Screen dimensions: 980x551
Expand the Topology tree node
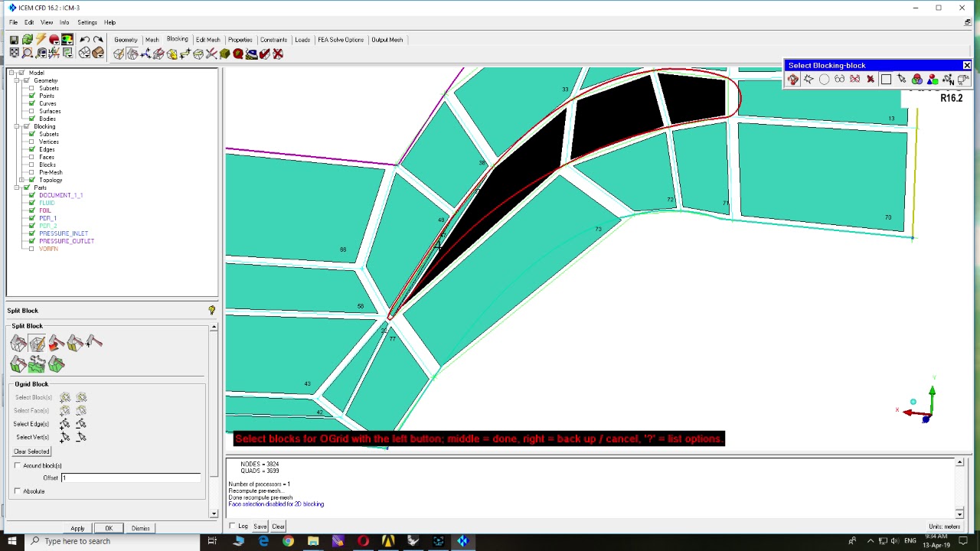click(22, 180)
